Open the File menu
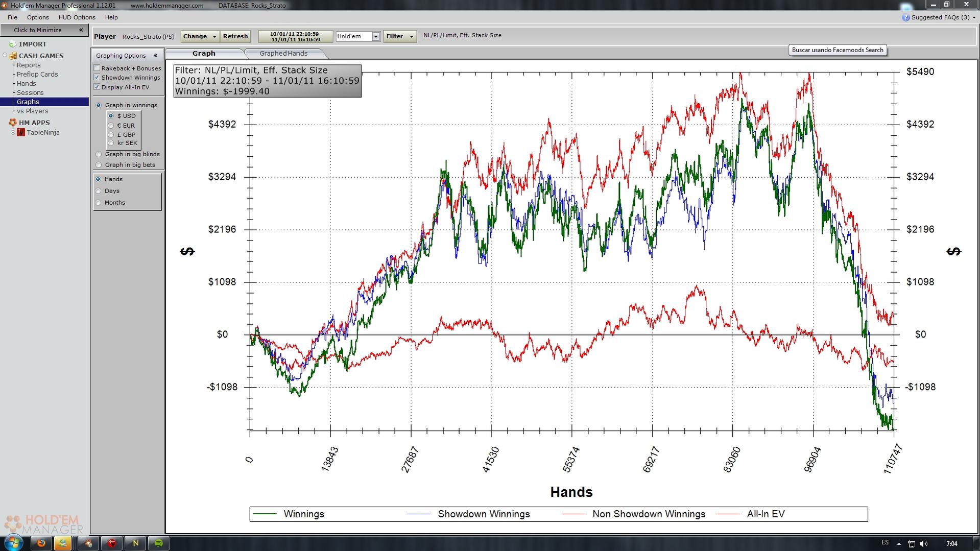Screen dimensions: 980x551 coord(12,17)
